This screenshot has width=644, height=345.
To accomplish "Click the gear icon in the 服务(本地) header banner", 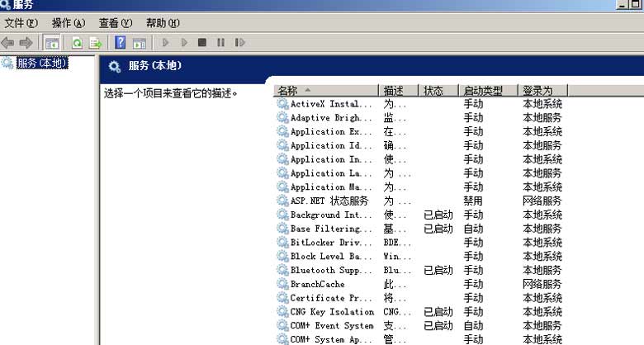I will 115,67.
